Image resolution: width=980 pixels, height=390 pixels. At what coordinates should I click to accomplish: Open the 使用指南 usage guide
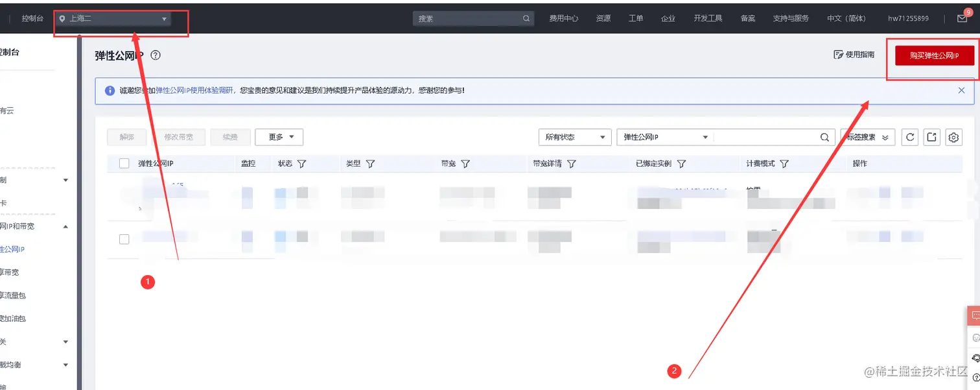(854, 55)
